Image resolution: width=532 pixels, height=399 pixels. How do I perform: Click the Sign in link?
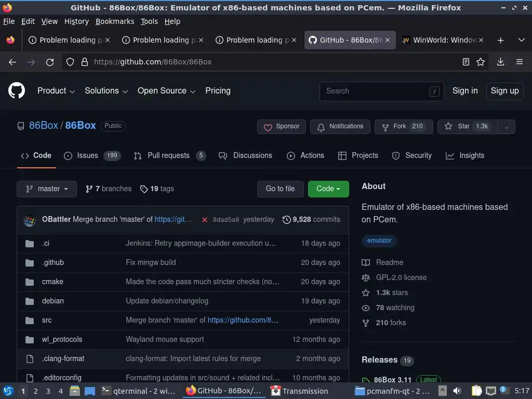(465, 91)
